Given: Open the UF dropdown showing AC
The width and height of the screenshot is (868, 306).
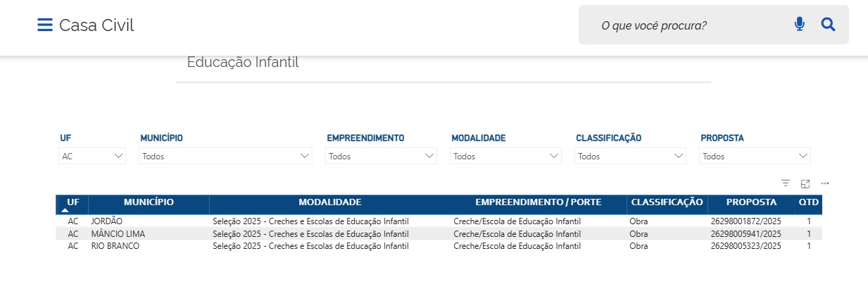Looking at the screenshot, I should 92,157.
